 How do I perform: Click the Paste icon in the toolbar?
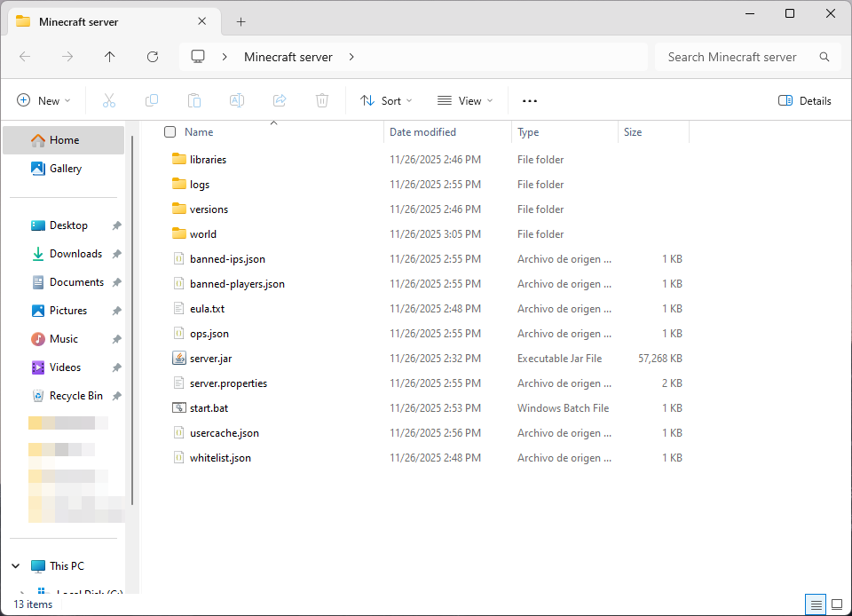193,100
